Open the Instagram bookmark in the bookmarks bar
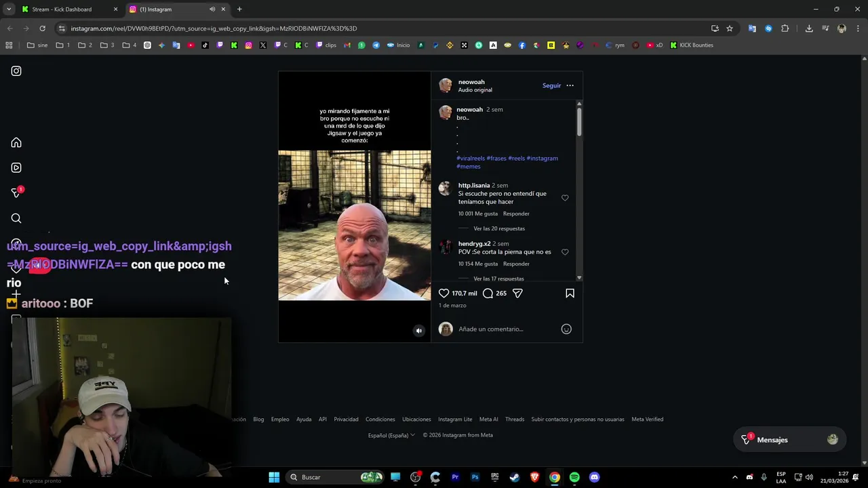 [x=249, y=45]
